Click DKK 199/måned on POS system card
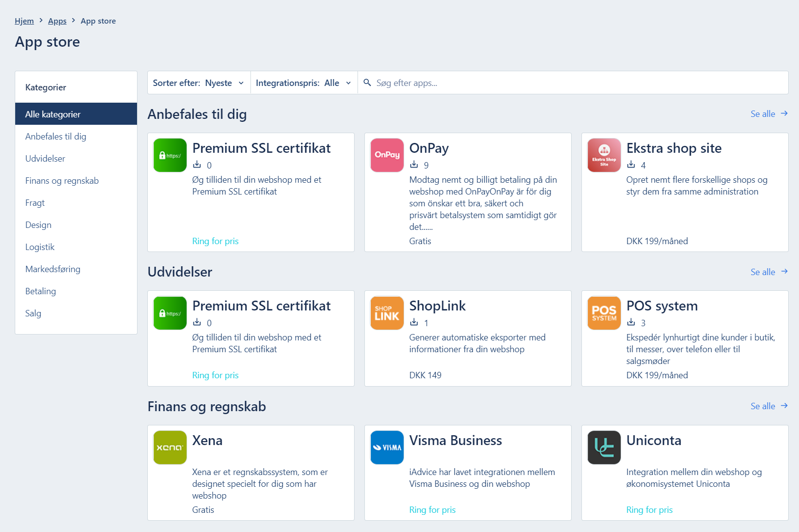This screenshot has height=532, width=799. point(657,375)
